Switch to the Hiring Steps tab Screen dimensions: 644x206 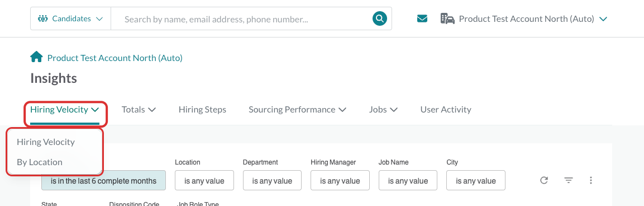[x=202, y=110]
